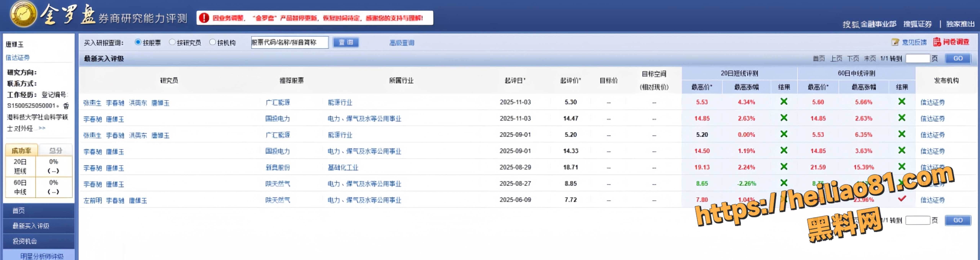Open the 高级查询 advanced search link
Screen dimensions: 980x260
(x=402, y=43)
